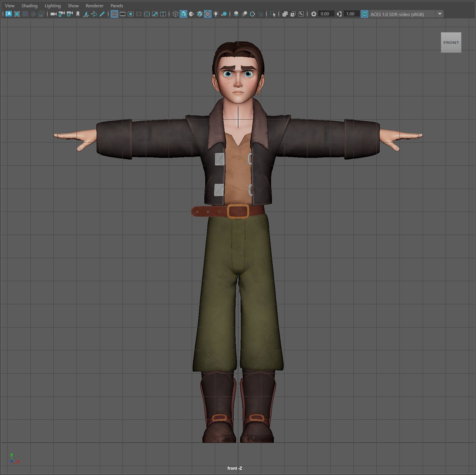
Task: Click the Image Plane icon
Action: click(86, 14)
